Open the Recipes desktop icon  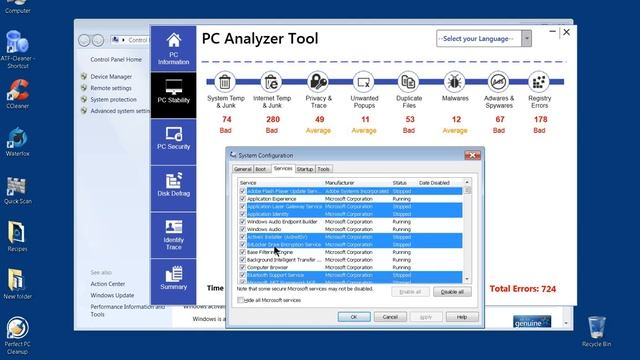point(17,237)
